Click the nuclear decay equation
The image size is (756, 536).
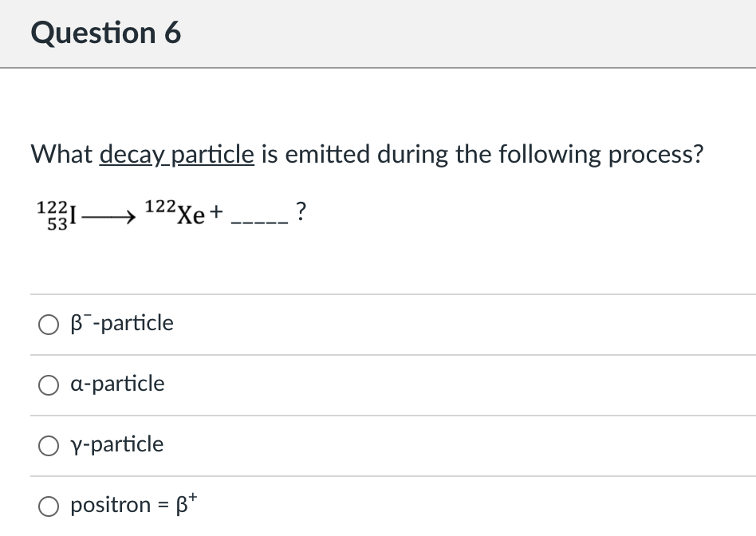167,213
